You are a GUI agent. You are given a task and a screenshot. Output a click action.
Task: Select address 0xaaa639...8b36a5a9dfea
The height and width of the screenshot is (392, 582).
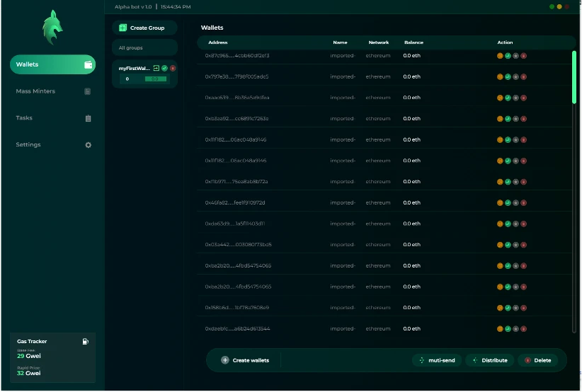(x=237, y=98)
